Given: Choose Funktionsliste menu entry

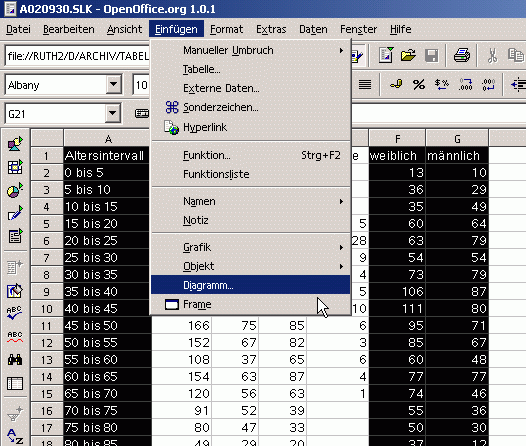Looking at the screenshot, I should (x=250, y=174).
